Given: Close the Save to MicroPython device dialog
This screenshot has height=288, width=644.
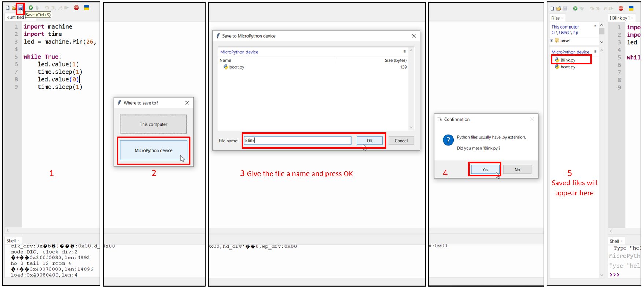Looking at the screenshot, I should tap(414, 36).
